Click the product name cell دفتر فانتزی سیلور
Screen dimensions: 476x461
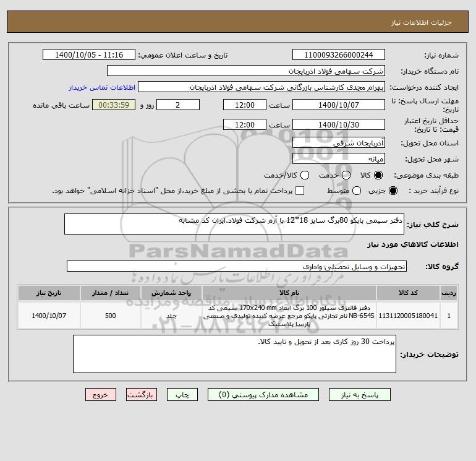coord(289,316)
